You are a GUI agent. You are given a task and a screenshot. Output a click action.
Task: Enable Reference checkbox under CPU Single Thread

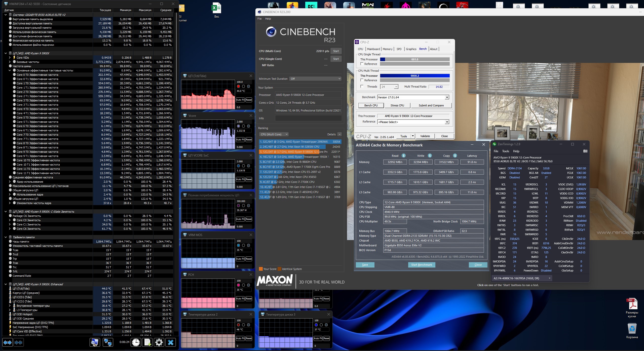(362, 64)
